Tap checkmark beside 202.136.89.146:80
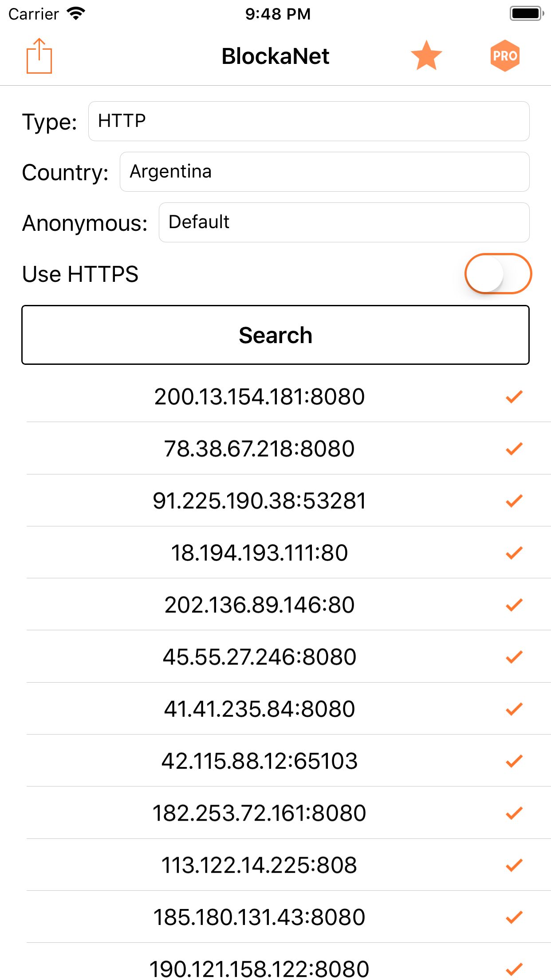Viewport: 551px width, 980px height. click(x=514, y=605)
